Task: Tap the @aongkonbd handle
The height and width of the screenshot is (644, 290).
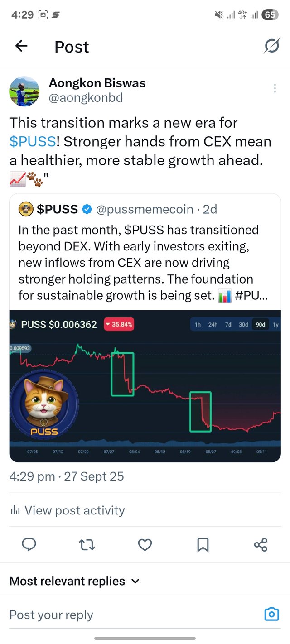Action: tap(86, 98)
